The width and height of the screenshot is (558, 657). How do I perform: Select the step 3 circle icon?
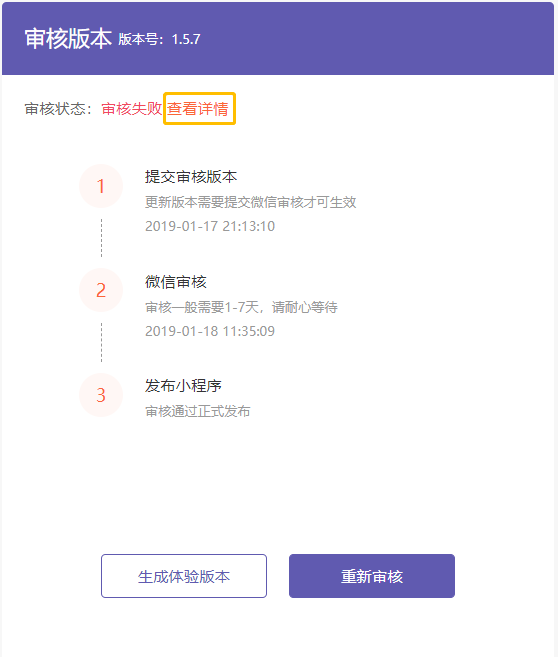(101, 395)
